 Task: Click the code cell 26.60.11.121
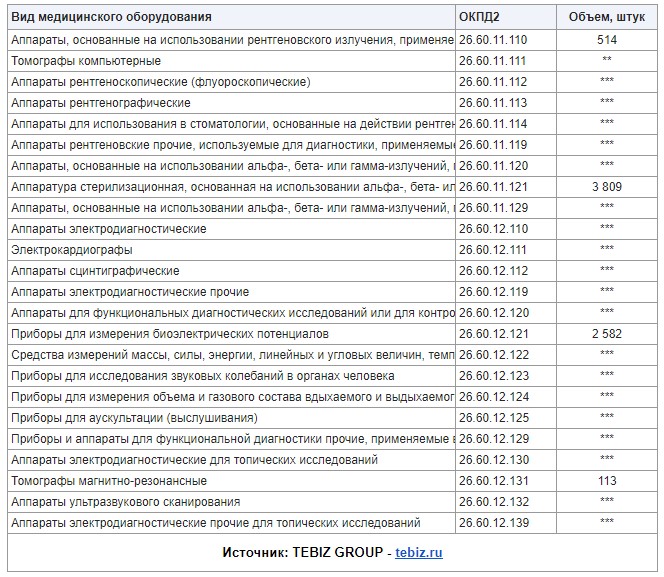[x=506, y=187]
